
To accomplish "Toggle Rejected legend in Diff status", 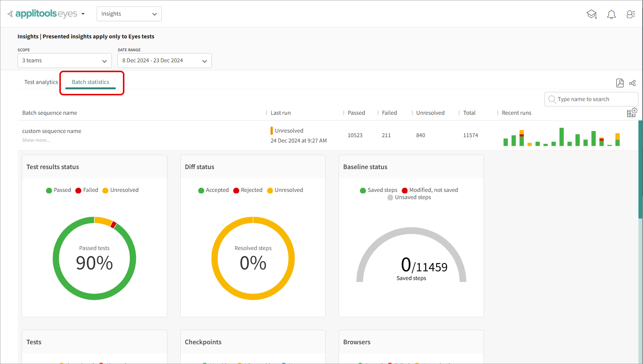I will (248, 190).
